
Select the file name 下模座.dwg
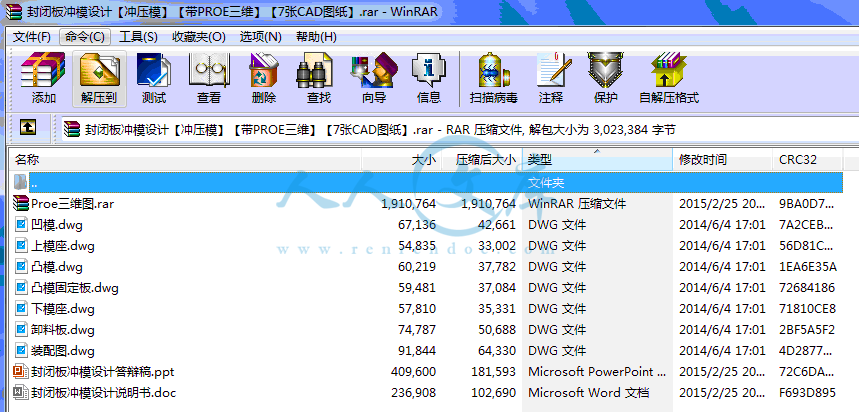(x=62, y=308)
